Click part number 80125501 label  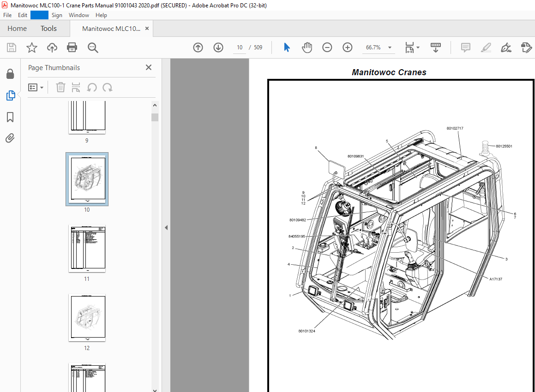tap(504, 146)
